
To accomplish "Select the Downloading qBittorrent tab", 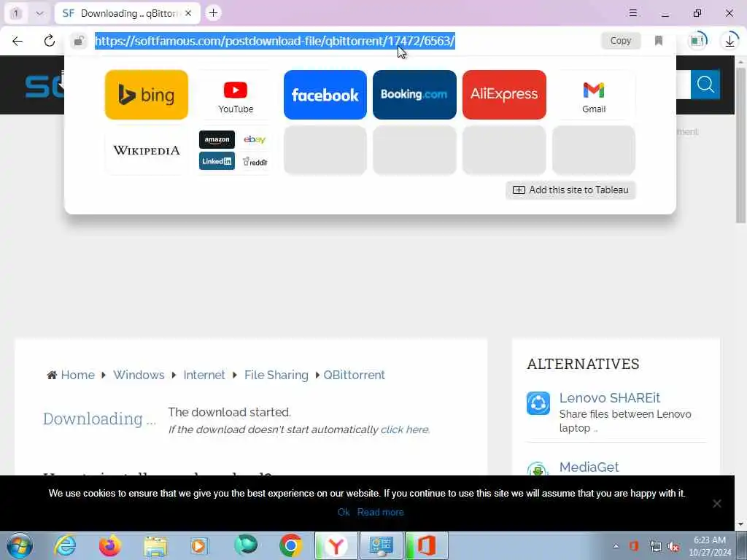I will pyautogui.click(x=127, y=13).
